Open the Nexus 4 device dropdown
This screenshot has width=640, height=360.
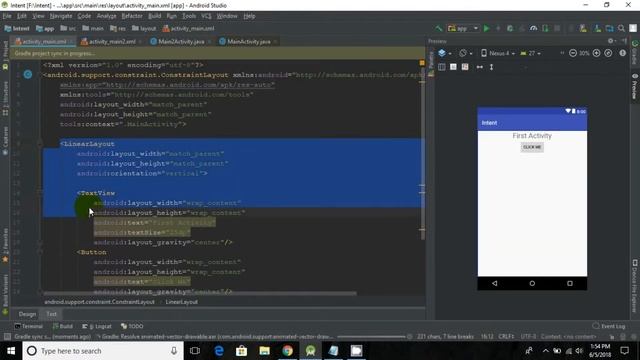click(498, 53)
